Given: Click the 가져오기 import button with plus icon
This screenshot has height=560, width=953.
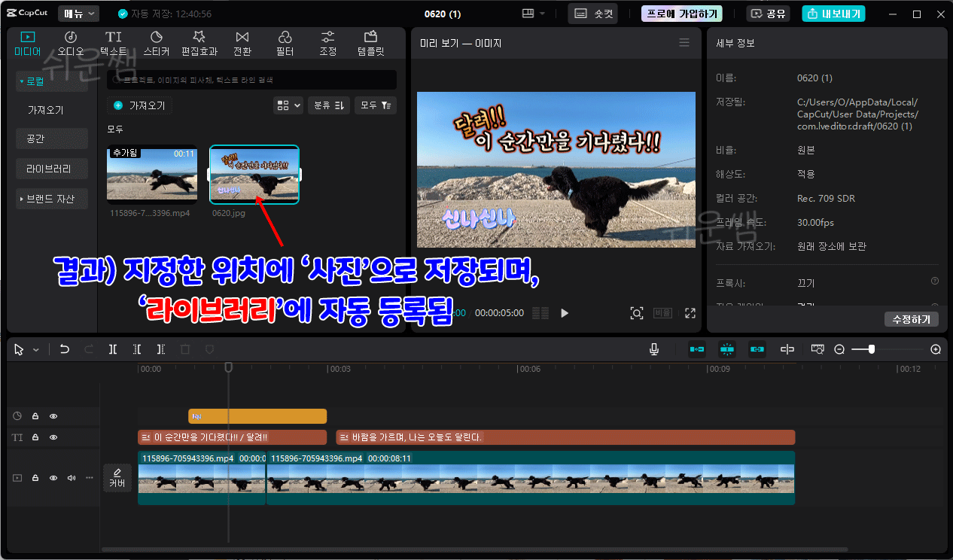Looking at the screenshot, I should coord(139,105).
